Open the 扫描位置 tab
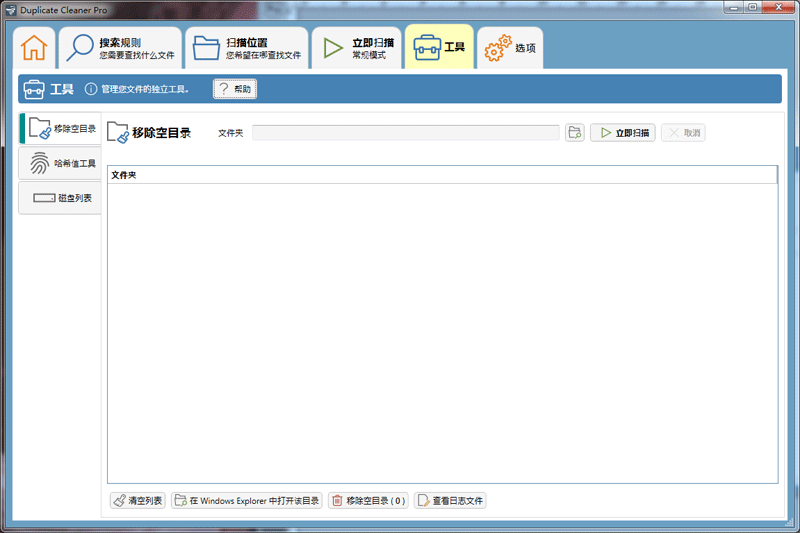The image size is (800, 533). pos(247,48)
